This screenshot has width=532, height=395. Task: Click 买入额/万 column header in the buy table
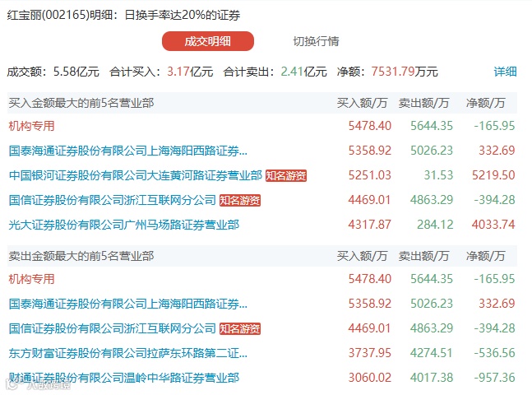pyautogui.click(x=362, y=103)
